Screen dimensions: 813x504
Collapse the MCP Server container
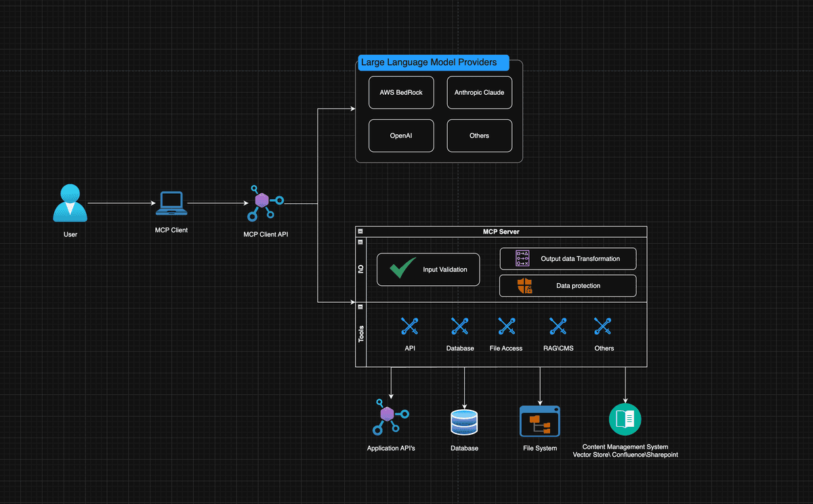point(360,232)
